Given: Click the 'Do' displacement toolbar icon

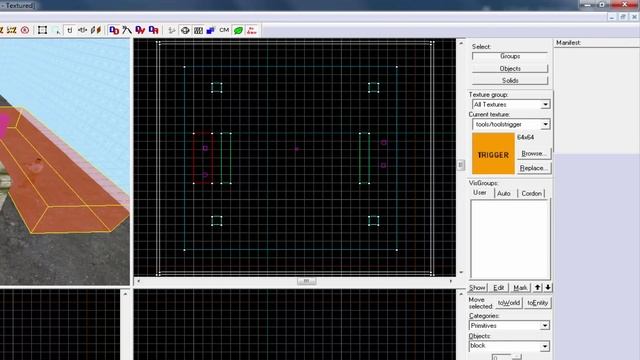Looking at the screenshot, I should pyautogui.click(x=114, y=30).
